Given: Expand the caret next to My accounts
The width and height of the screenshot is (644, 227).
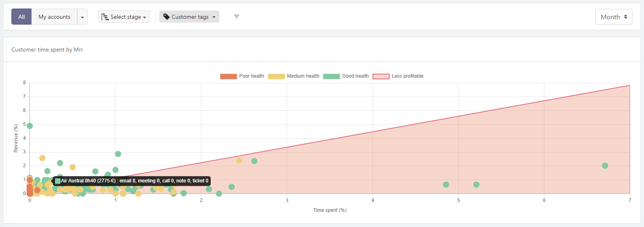Looking at the screenshot, I should point(82,17).
